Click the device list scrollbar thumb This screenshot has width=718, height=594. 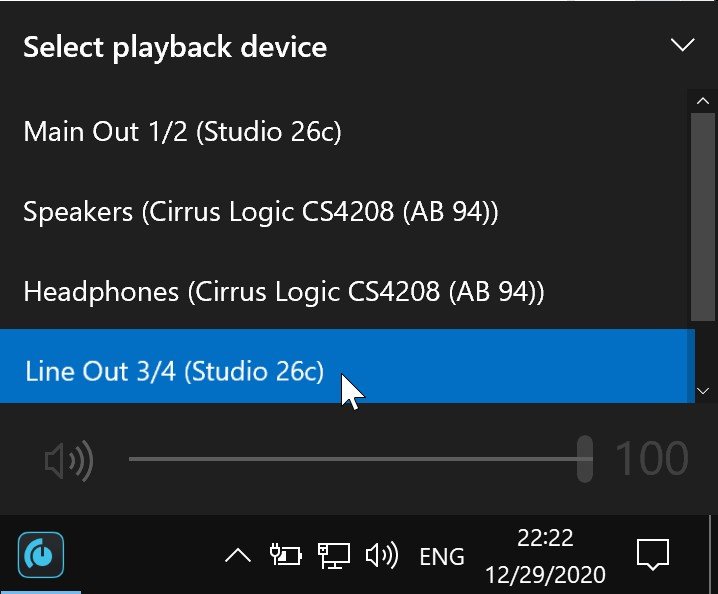coord(700,216)
